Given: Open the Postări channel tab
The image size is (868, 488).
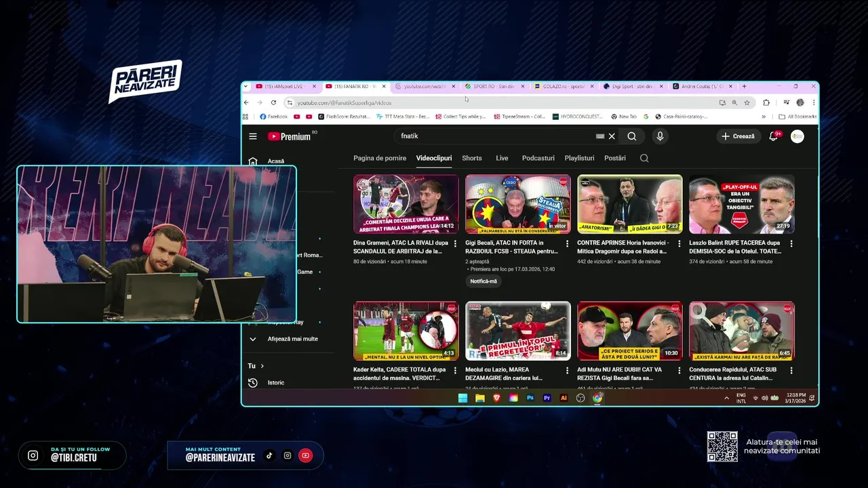Looking at the screenshot, I should (x=615, y=158).
